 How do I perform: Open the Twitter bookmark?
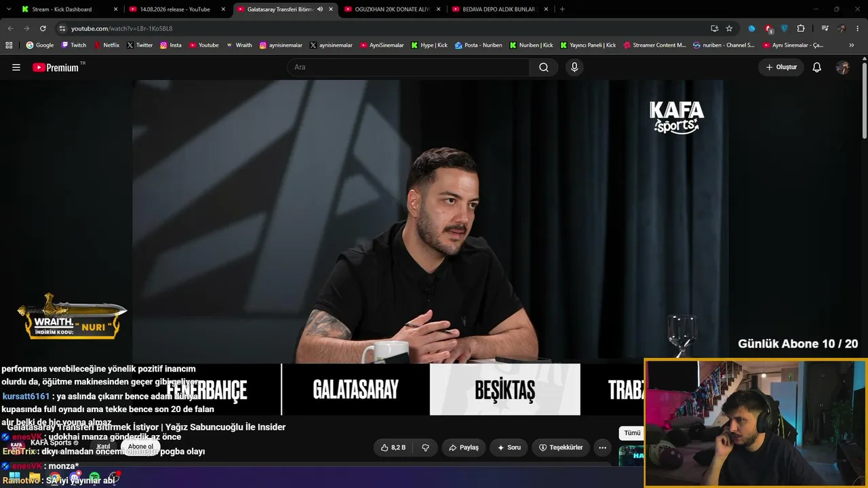140,45
